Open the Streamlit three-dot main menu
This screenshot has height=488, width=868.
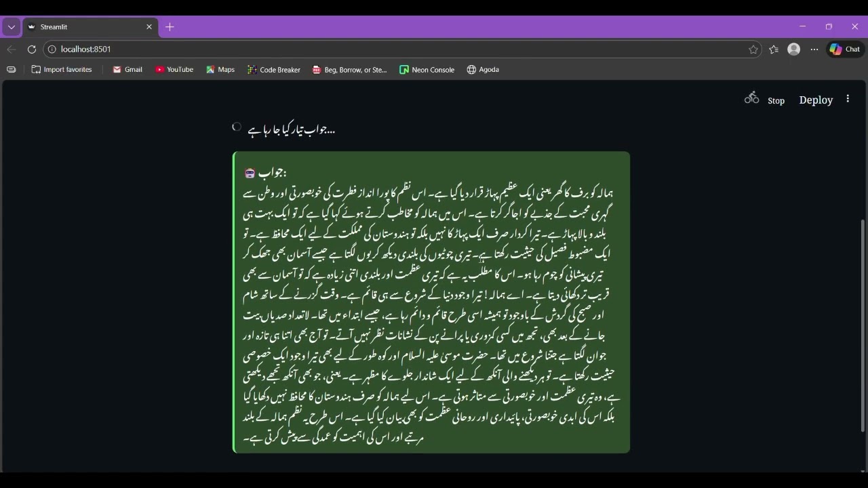(848, 99)
